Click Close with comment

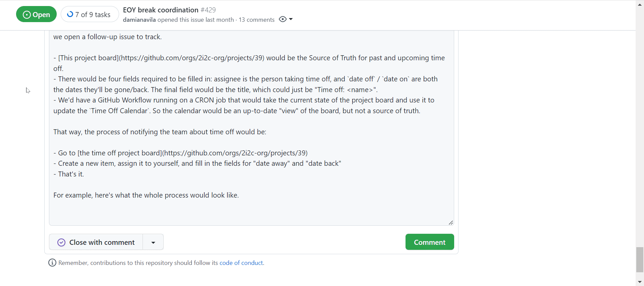102,242
